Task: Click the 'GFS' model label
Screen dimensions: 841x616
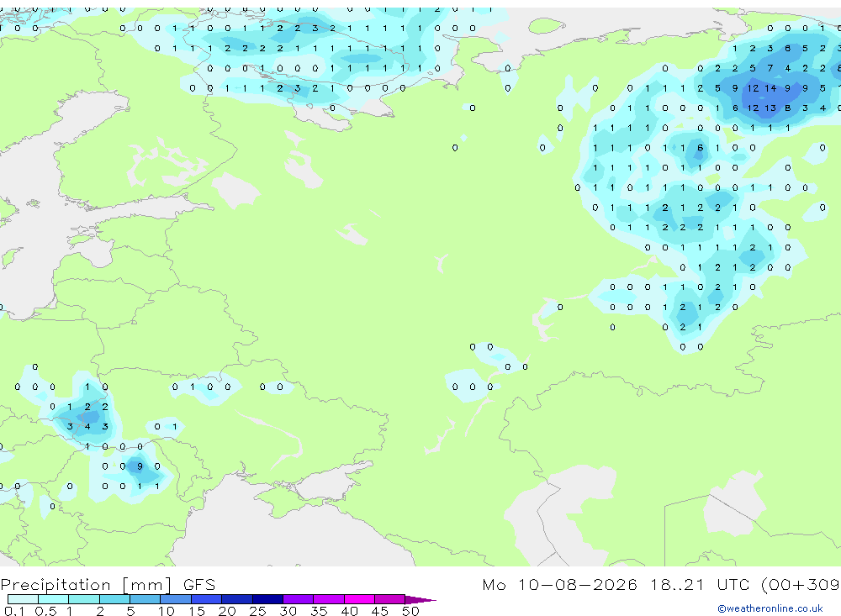Action: click(199, 584)
